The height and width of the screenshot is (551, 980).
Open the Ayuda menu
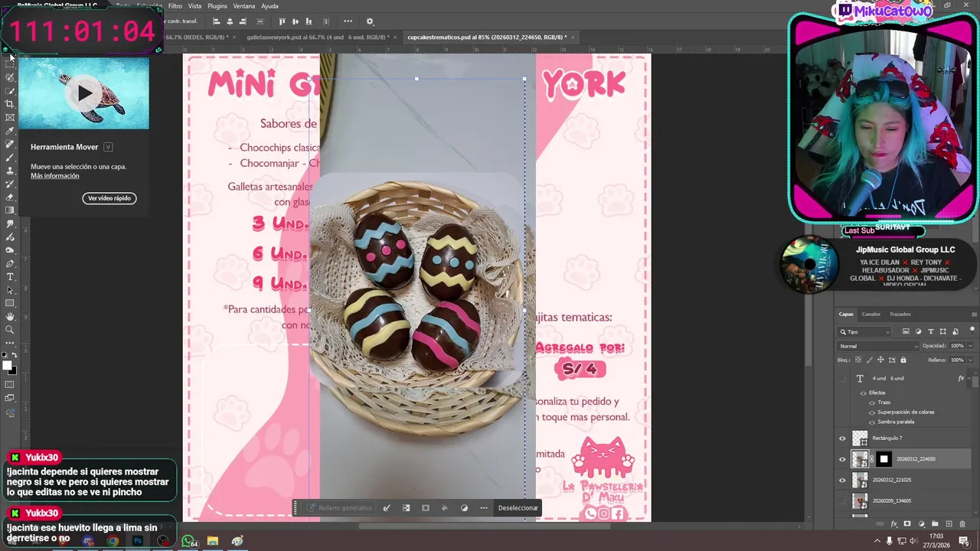tap(269, 6)
